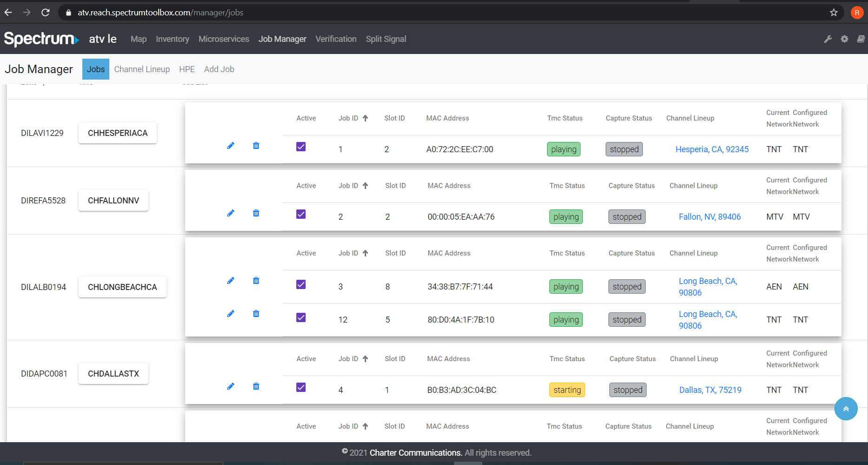
Task: Click MAC address A0:72:2C:EE:C7:00
Action: tap(460, 149)
